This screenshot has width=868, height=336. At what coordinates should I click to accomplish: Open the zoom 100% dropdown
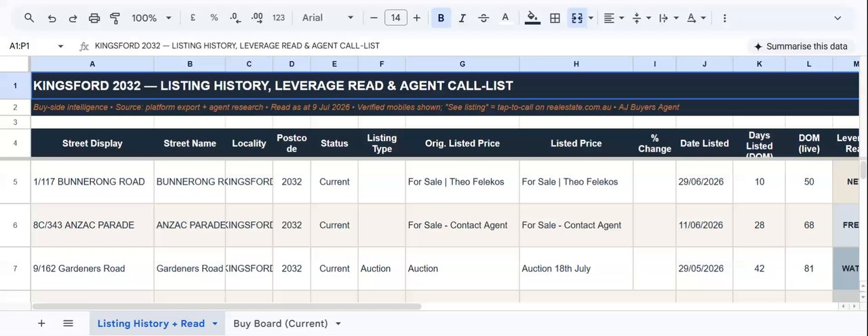151,18
